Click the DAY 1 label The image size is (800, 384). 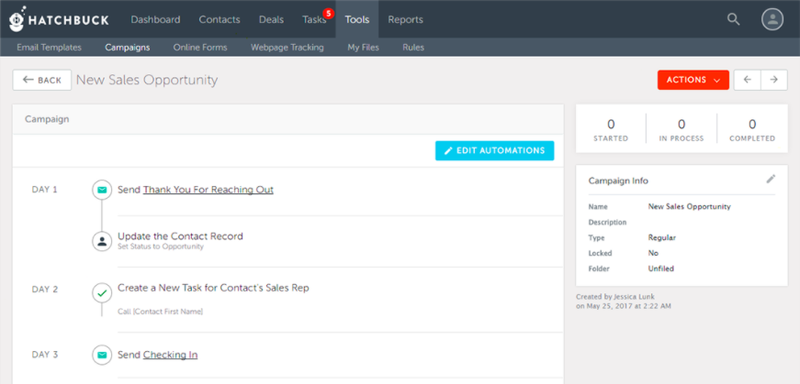[x=45, y=190]
